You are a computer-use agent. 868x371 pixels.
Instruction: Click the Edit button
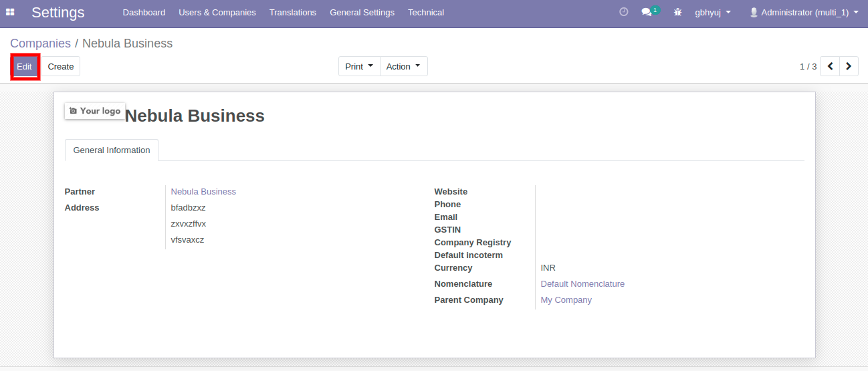click(x=25, y=66)
